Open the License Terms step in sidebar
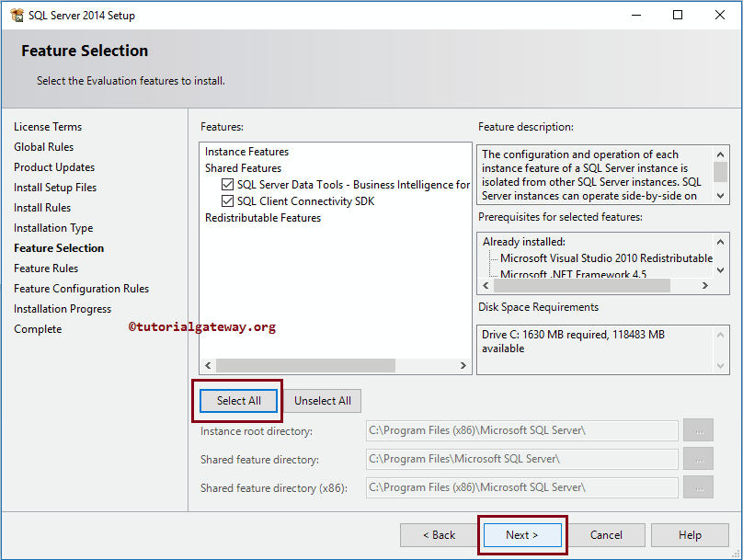 [x=48, y=126]
